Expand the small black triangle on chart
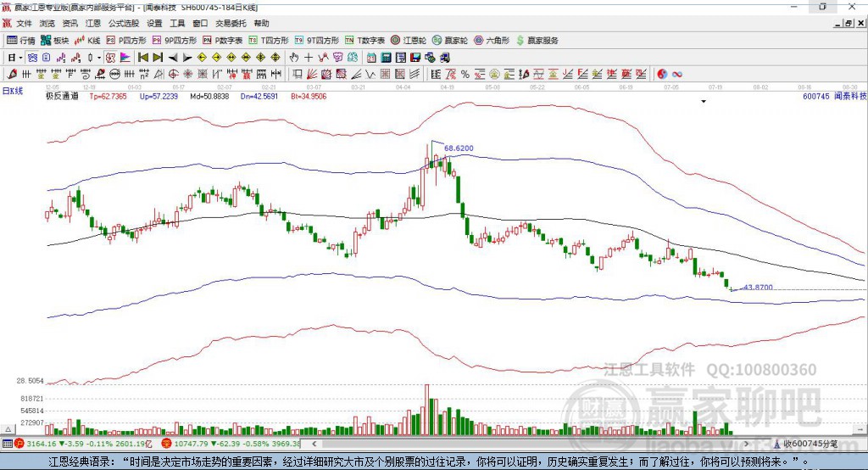868x470 pixels. [704, 102]
